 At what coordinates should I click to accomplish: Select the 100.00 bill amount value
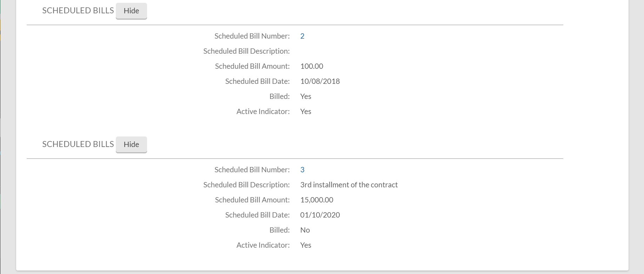tap(312, 66)
